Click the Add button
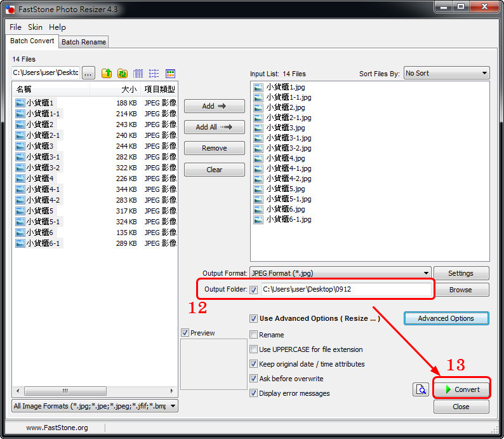Viewport: 504px width, 439px height. tap(215, 106)
